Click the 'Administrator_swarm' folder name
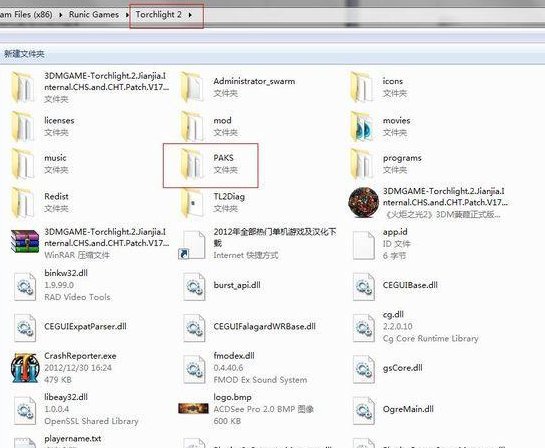The height and width of the screenshot is (448, 545). click(254, 81)
